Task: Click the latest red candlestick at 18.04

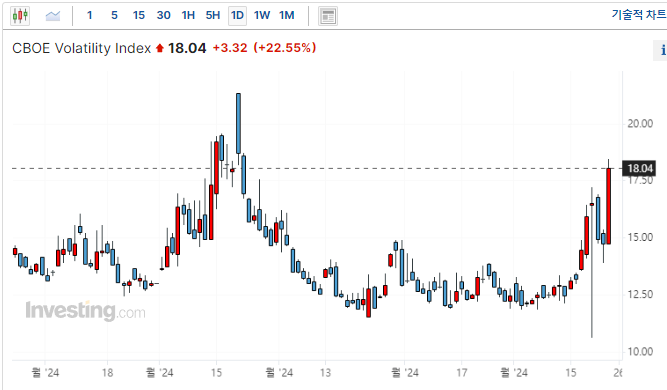Action: click(609, 206)
